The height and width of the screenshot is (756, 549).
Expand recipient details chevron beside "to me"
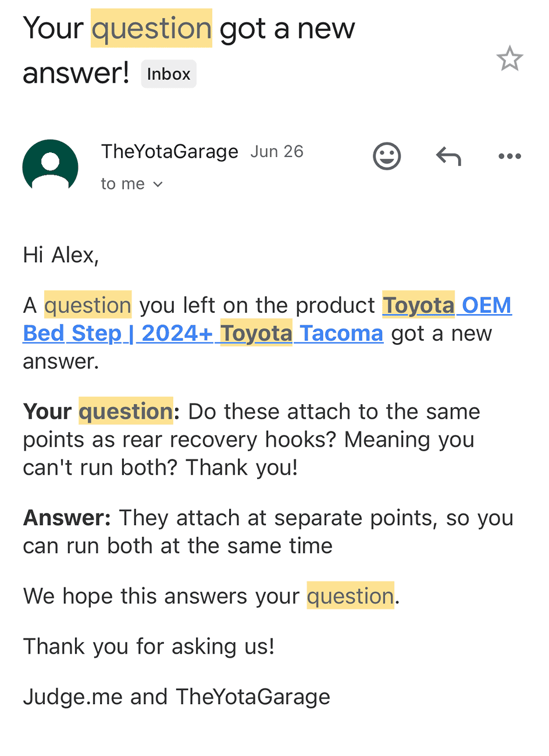pyautogui.click(x=158, y=184)
